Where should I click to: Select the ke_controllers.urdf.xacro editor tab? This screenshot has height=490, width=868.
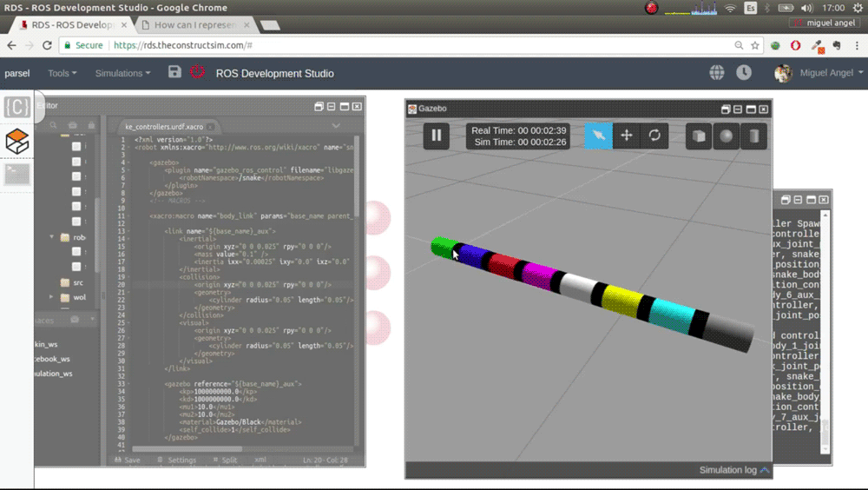164,126
